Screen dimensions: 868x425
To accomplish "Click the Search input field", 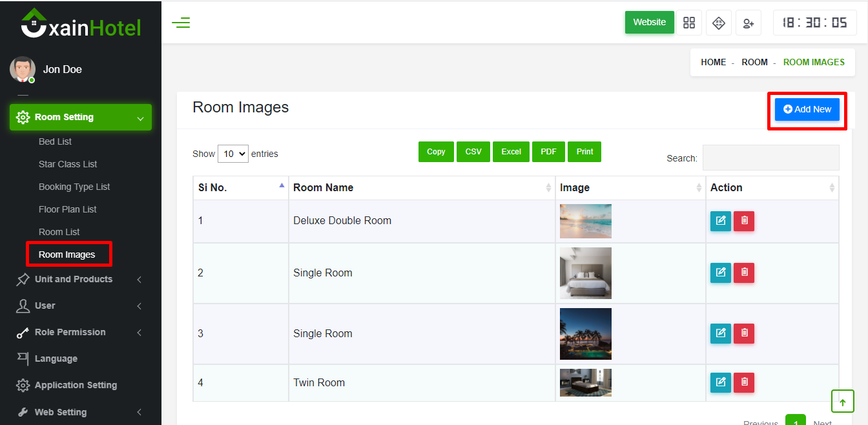I will point(770,158).
